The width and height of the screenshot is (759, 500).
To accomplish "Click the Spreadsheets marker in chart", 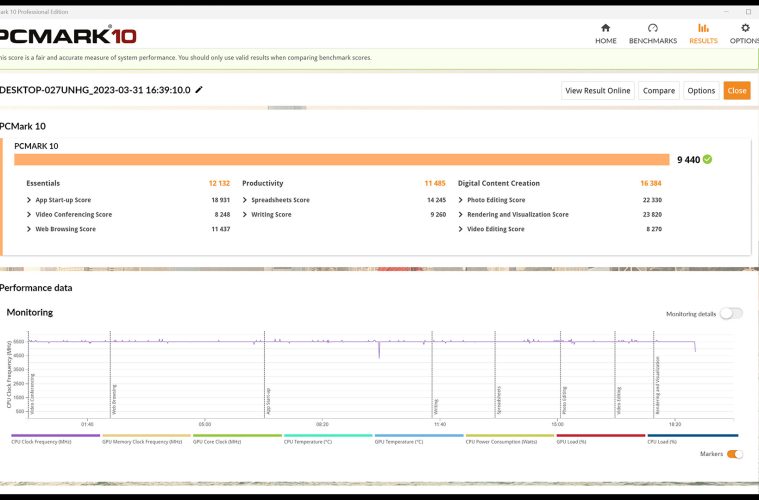I will pyautogui.click(x=499, y=400).
